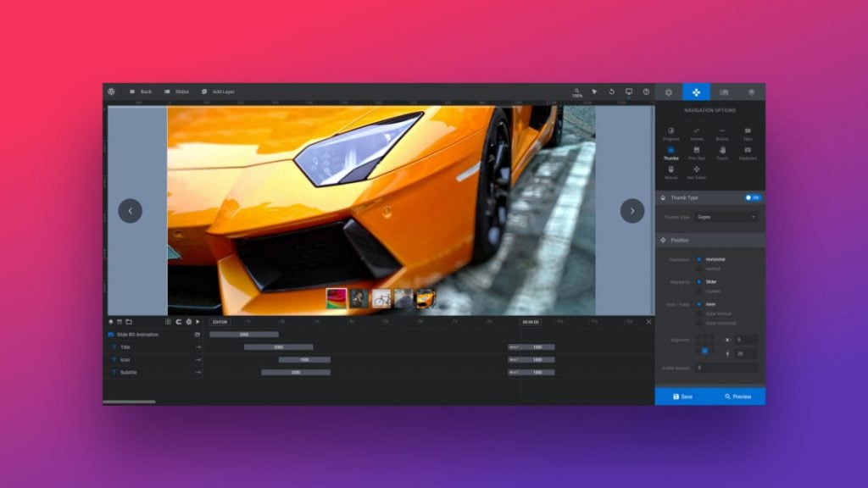Open the Slides menu
868x488 pixels.
176,91
